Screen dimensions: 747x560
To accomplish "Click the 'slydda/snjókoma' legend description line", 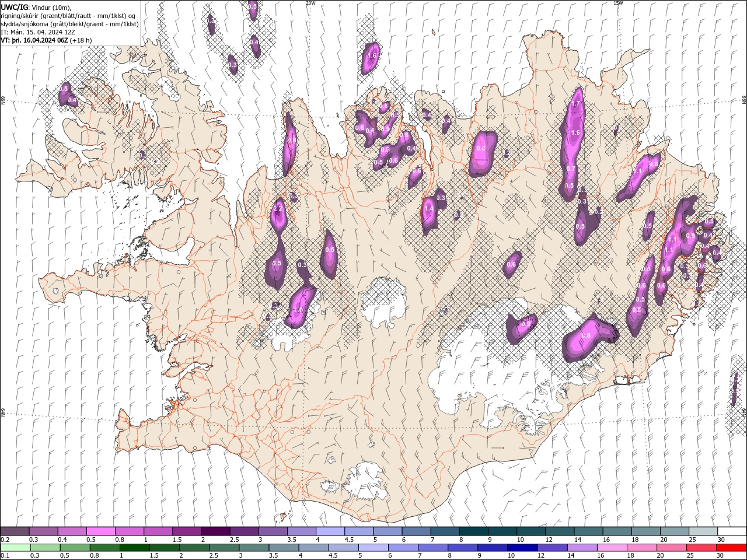I will click(x=70, y=24).
